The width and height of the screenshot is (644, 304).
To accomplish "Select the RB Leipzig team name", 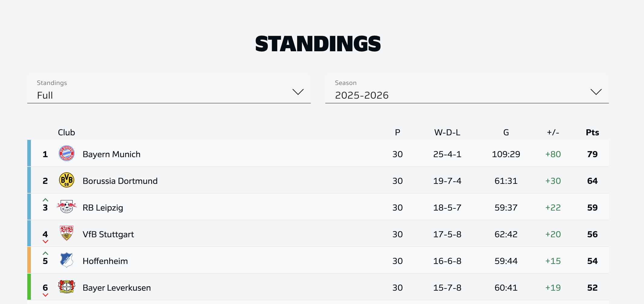I will pyautogui.click(x=103, y=208).
